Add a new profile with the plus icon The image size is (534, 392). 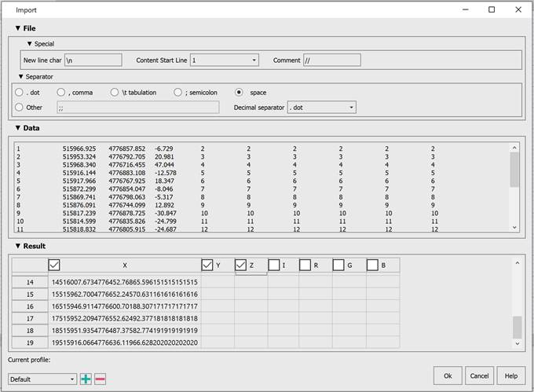(x=86, y=379)
